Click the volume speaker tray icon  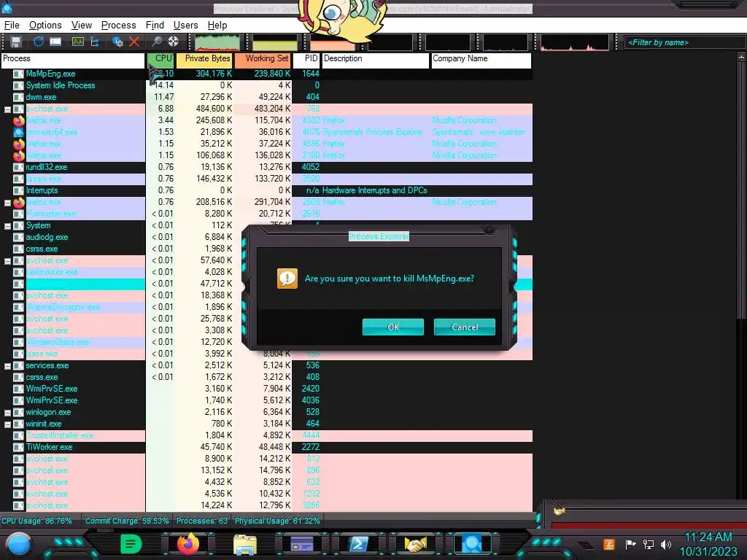point(666,544)
